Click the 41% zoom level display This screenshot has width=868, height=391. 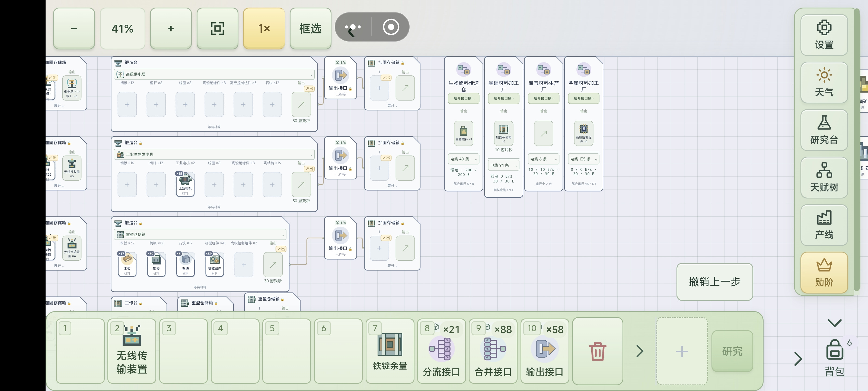(x=122, y=29)
